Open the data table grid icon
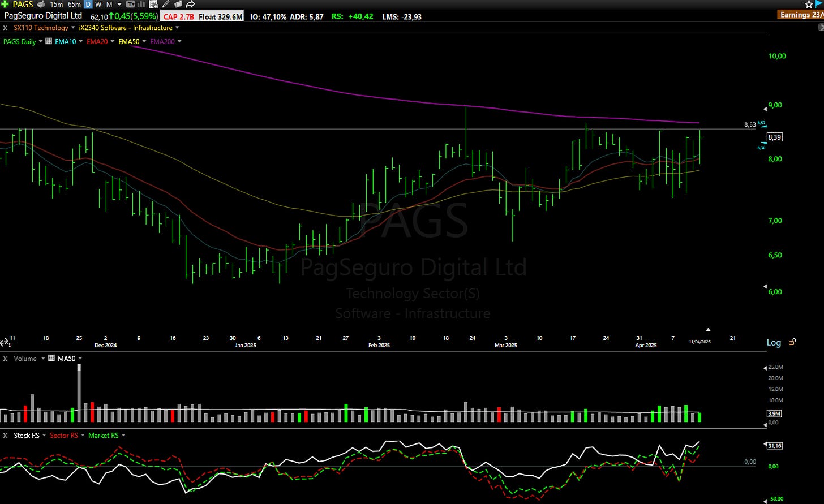Image resolution: width=824 pixels, height=504 pixels. [153, 5]
